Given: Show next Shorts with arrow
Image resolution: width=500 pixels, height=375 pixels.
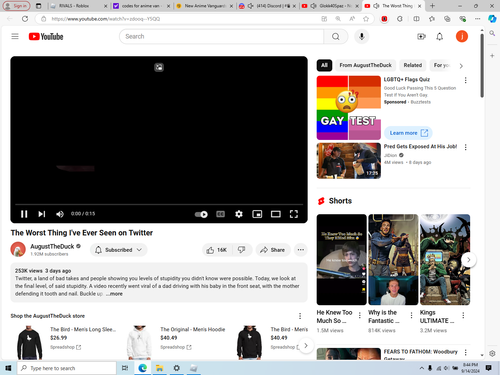Looking at the screenshot, I should coord(469,260).
